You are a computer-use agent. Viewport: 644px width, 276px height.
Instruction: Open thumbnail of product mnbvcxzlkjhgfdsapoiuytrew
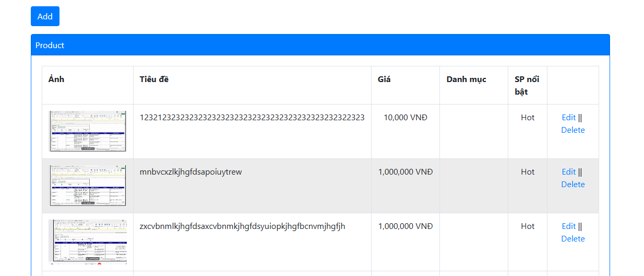pyautogui.click(x=88, y=186)
